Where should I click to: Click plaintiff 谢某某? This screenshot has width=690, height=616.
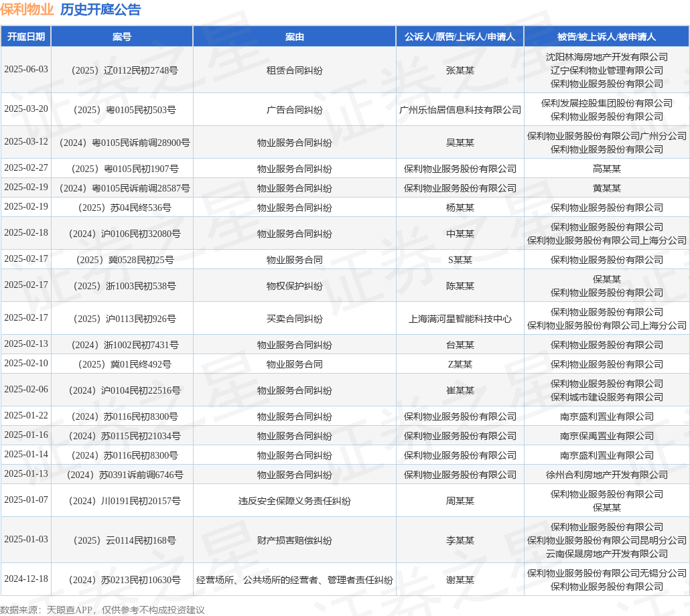(460, 580)
